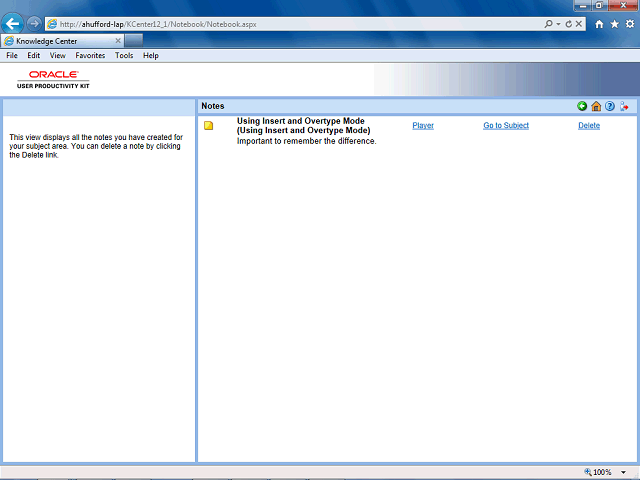640x480 pixels.
Task: Stop loading with the address bar X icon
Action: tap(579, 24)
